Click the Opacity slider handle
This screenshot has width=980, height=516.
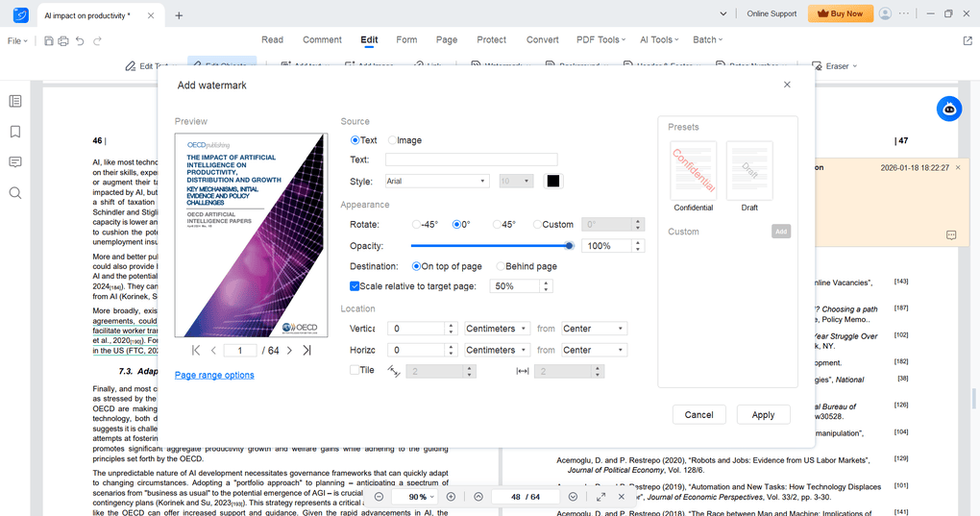click(x=569, y=245)
